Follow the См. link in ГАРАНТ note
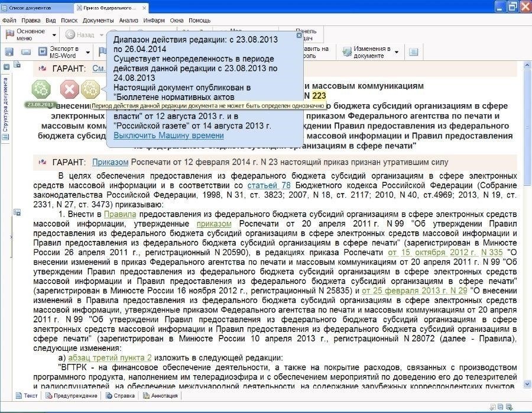The image size is (532, 413). click(99, 68)
